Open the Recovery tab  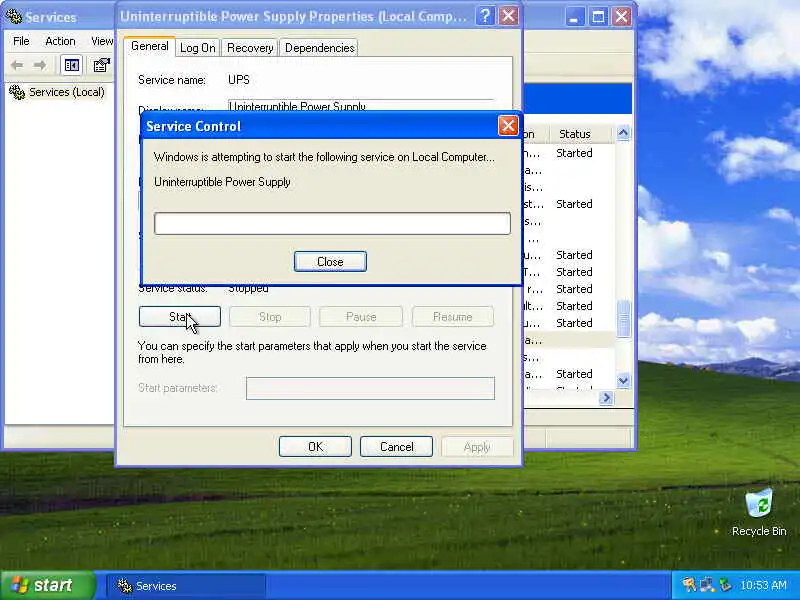pos(250,48)
